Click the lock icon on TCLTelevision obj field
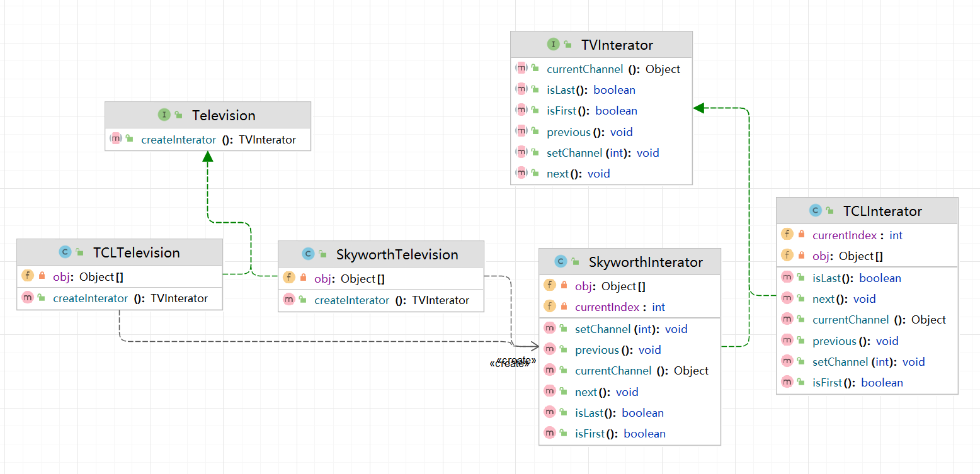This screenshot has width=980, height=474. [42, 276]
